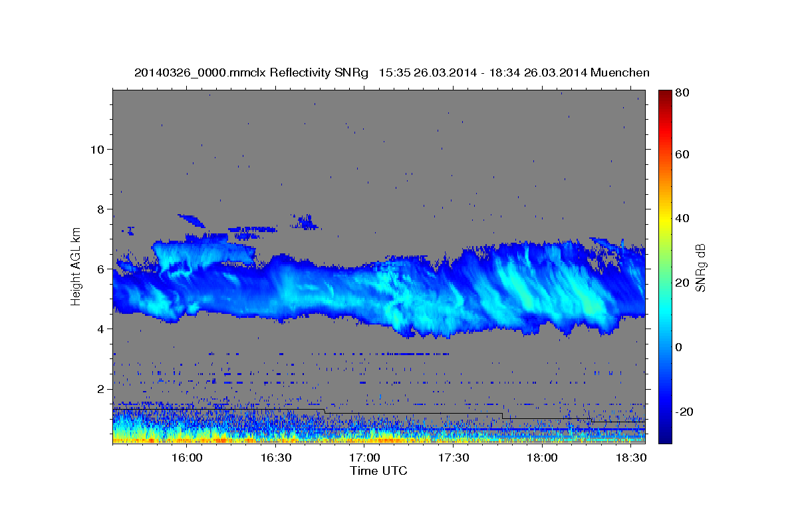Viewport: 798px width, 532px height.
Task: Click the colorbar value 40
Action: point(682,218)
